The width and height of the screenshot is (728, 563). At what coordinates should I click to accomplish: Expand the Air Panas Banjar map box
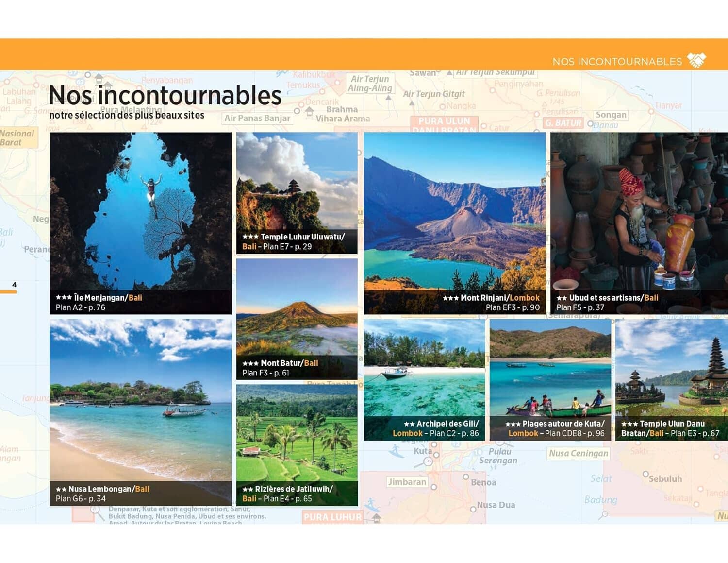(x=258, y=118)
